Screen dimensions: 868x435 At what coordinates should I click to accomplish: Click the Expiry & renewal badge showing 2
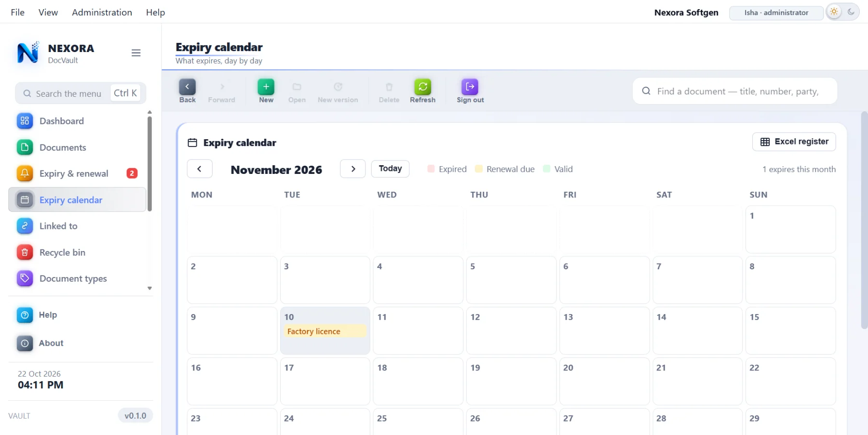coord(132,173)
